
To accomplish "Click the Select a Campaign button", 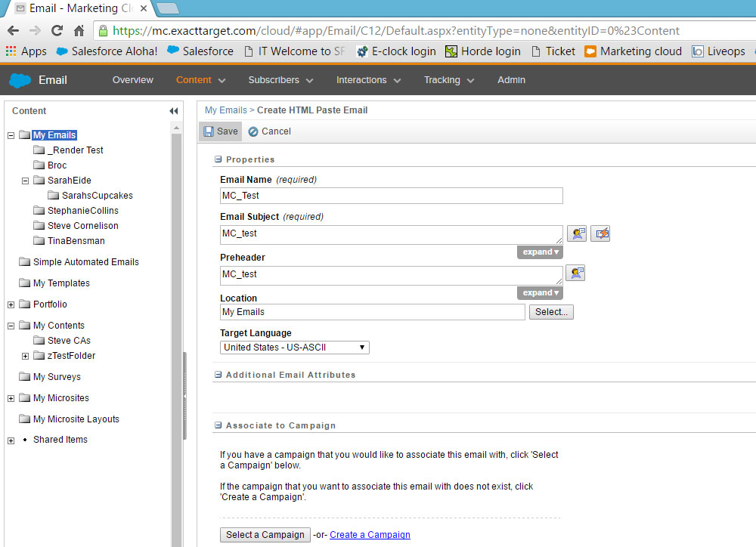I will [265, 534].
